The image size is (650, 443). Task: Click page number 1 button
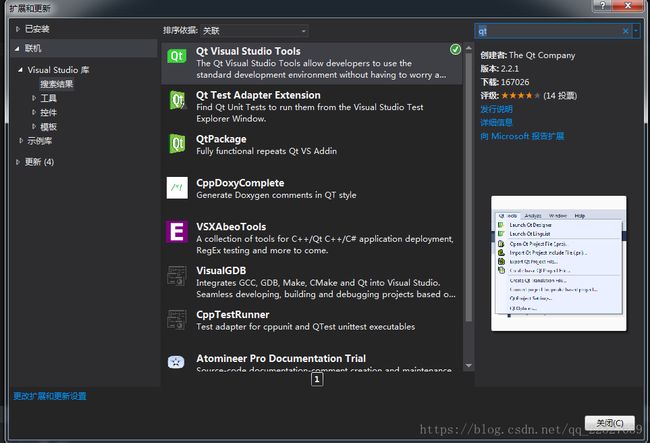(317, 379)
